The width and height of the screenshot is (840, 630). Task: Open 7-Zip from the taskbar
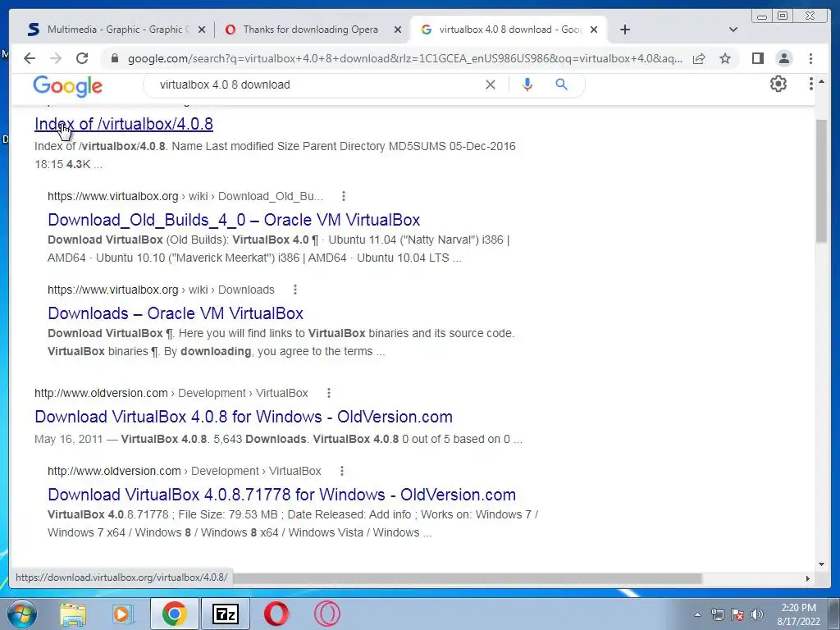tap(226, 614)
